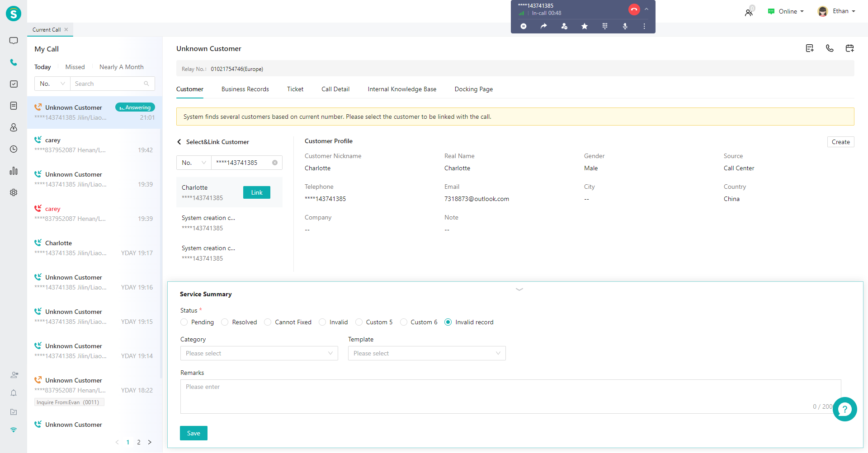Link the Charlotte customer
Viewport: 868px width, 453px height.
(257, 192)
